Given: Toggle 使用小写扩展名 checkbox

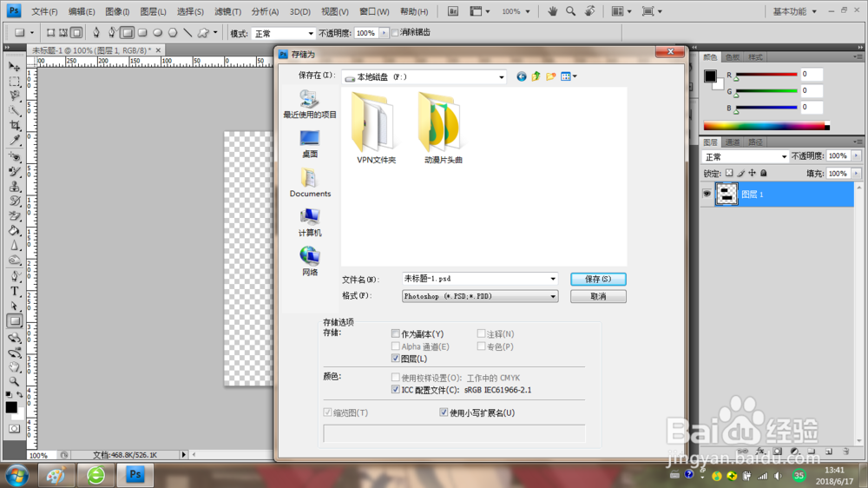Looking at the screenshot, I should (444, 412).
